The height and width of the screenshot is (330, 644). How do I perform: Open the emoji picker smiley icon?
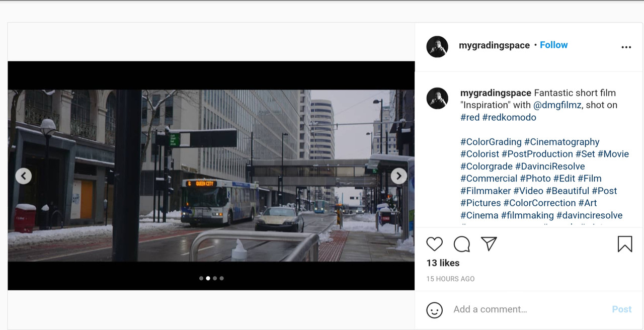click(434, 309)
